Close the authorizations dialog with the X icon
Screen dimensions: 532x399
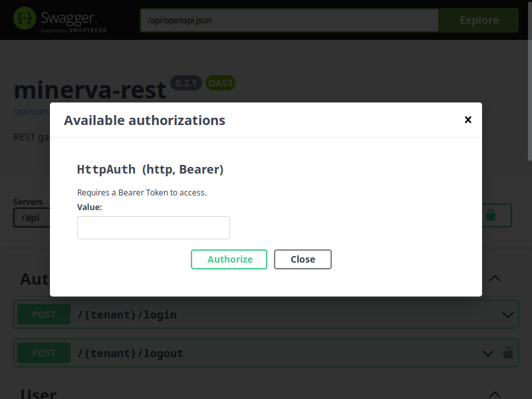point(468,120)
